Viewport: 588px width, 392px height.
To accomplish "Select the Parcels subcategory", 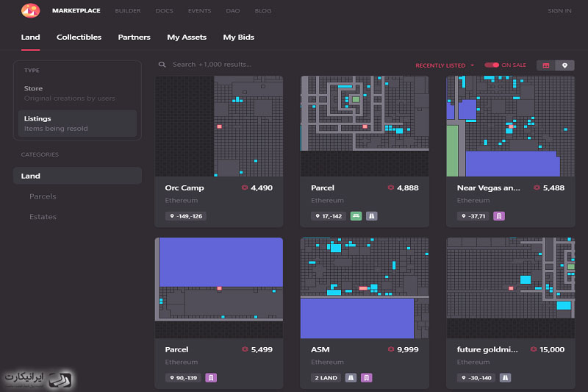I will coord(43,196).
